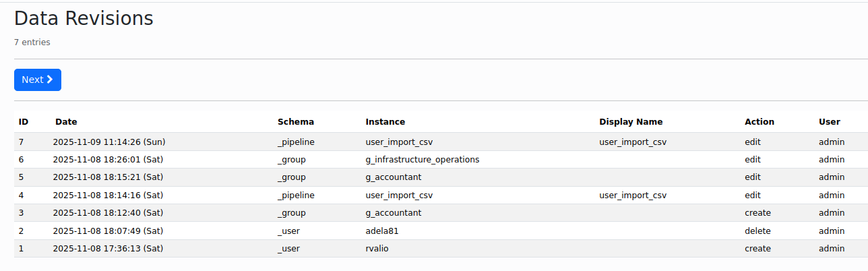
Task: Click the Schema column header
Action: [296, 122]
